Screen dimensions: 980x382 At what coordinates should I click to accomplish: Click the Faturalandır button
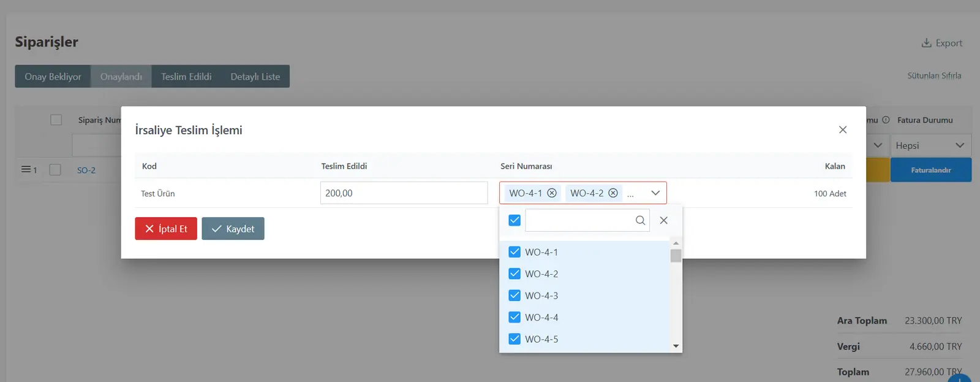[x=931, y=170]
